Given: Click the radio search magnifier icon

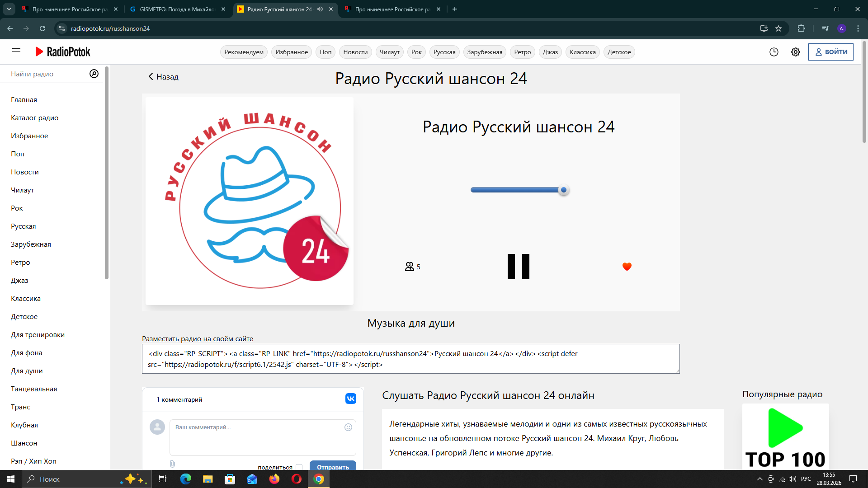Looking at the screenshot, I should pyautogui.click(x=94, y=74).
